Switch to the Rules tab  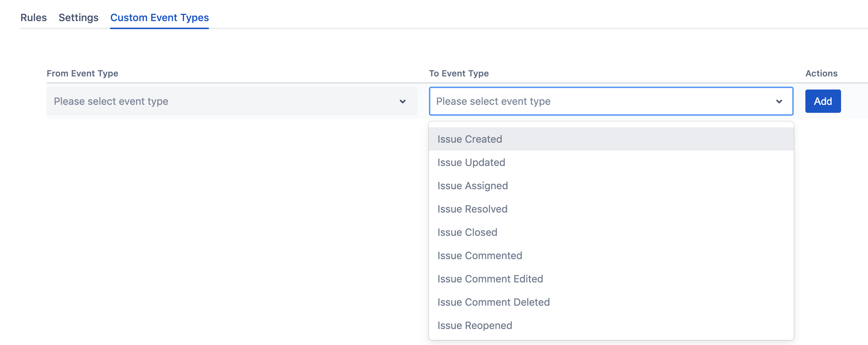point(34,17)
